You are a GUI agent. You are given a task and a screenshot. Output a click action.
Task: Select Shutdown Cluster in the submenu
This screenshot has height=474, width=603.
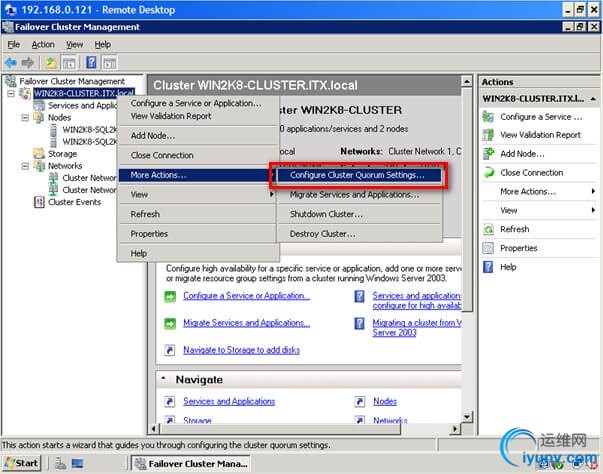(359, 214)
